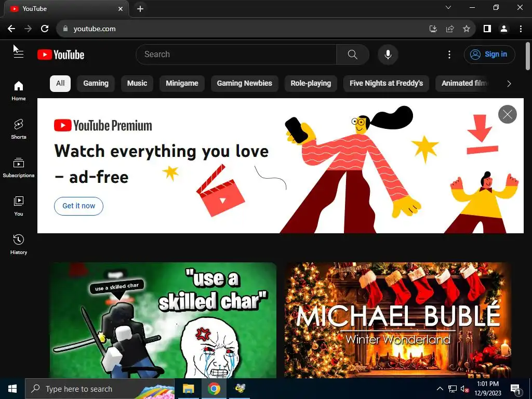Share this page from address bar

pyautogui.click(x=450, y=29)
